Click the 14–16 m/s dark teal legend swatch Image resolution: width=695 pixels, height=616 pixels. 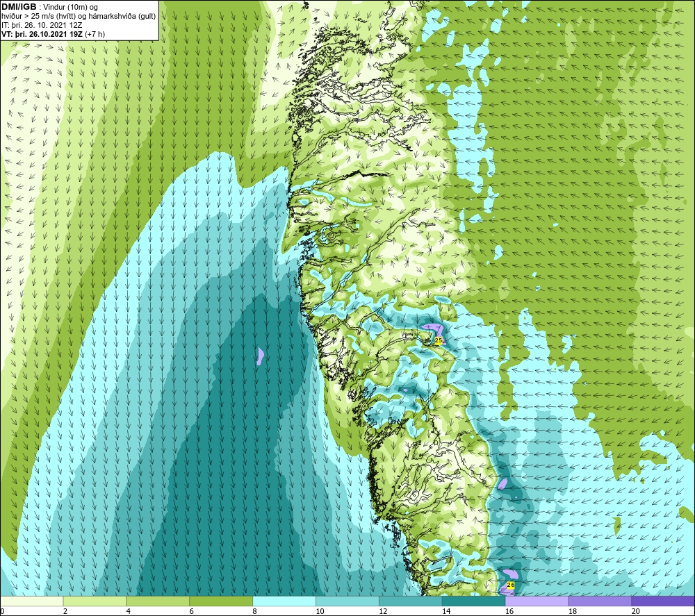[x=473, y=601]
